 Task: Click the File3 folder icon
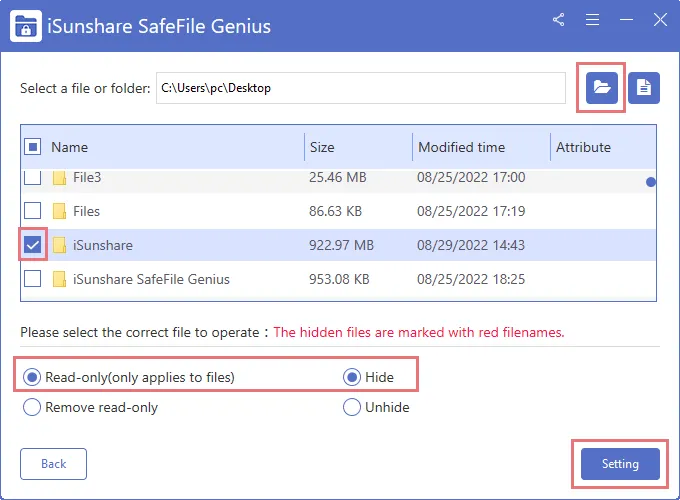pyautogui.click(x=59, y=177)
